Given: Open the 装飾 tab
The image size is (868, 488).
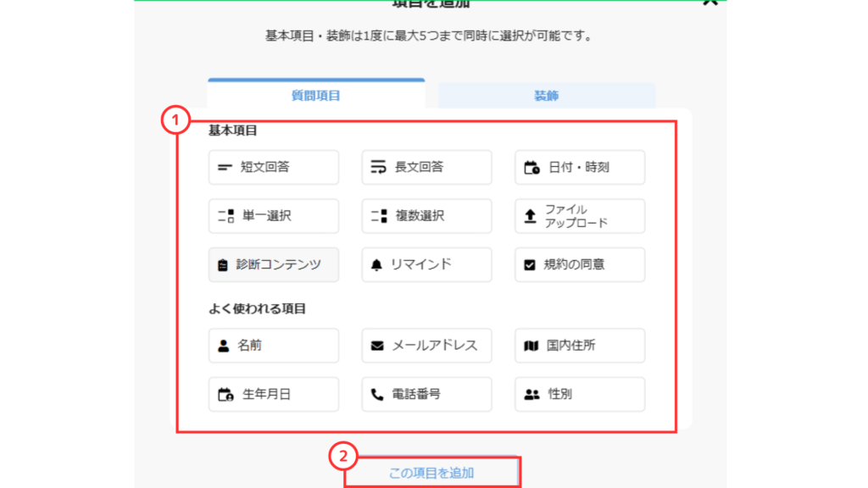Looking at the screenshot, I should (x=546, y=96).
